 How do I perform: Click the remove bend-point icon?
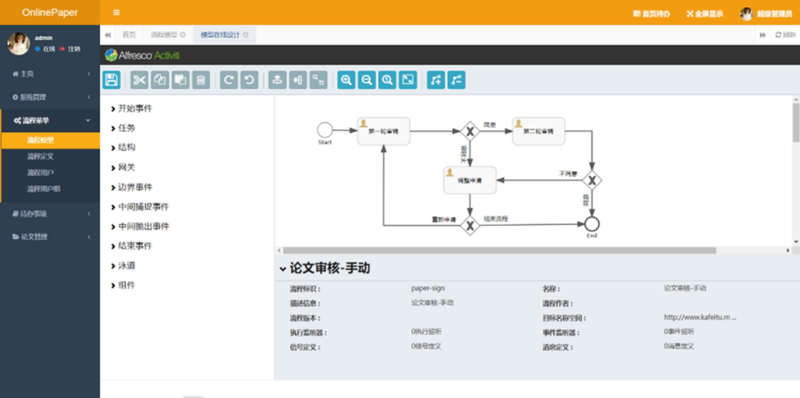pyautogui.click(x=456, y=80)
